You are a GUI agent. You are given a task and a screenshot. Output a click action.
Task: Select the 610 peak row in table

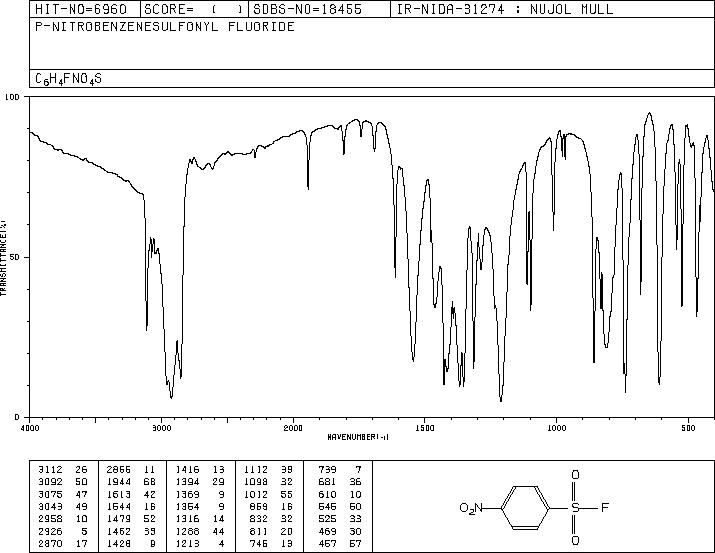click(x=340, y=494)
